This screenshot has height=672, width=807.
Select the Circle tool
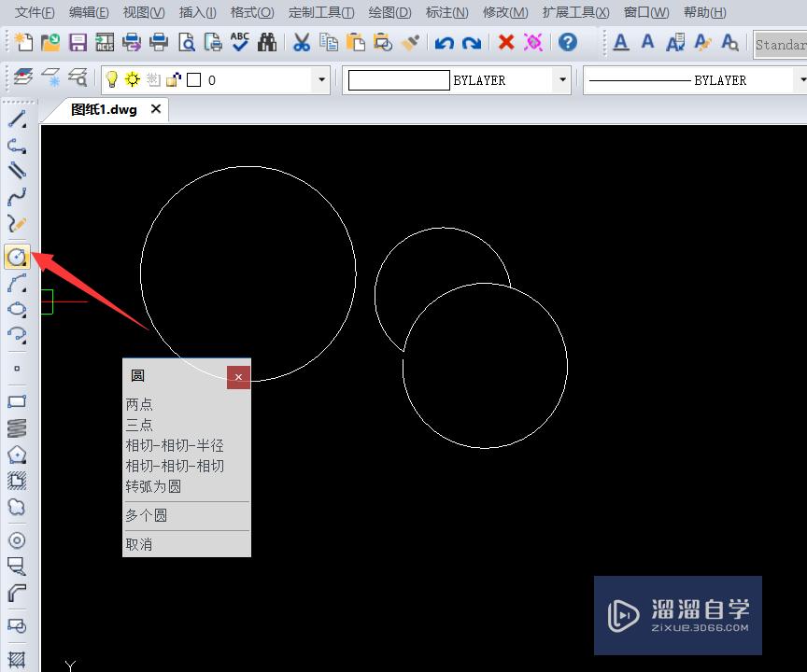click(17, 257)
